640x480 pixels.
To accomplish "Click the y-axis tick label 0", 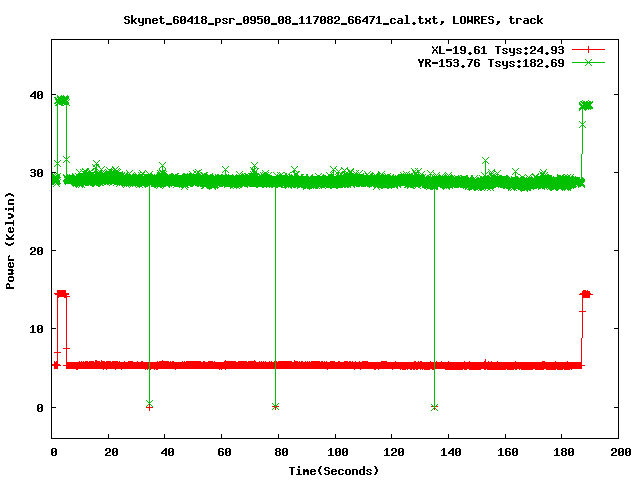I will point(40,407).
